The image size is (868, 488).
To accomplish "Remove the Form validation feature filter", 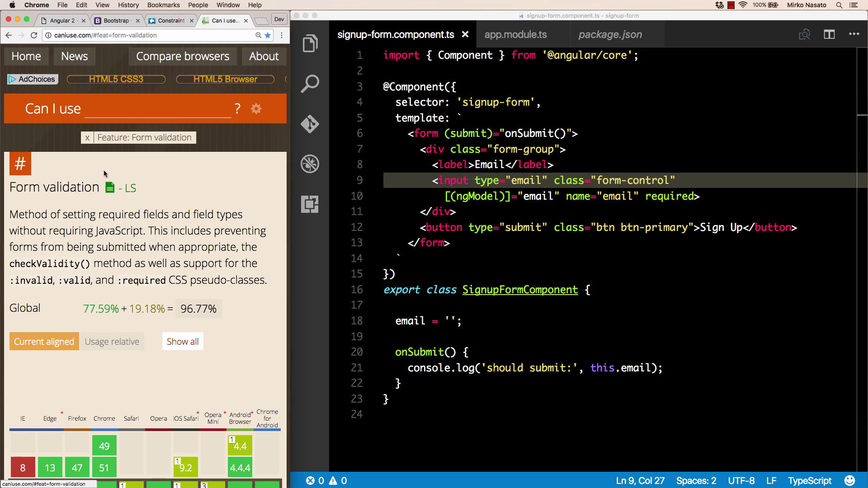I will point(87,138).
